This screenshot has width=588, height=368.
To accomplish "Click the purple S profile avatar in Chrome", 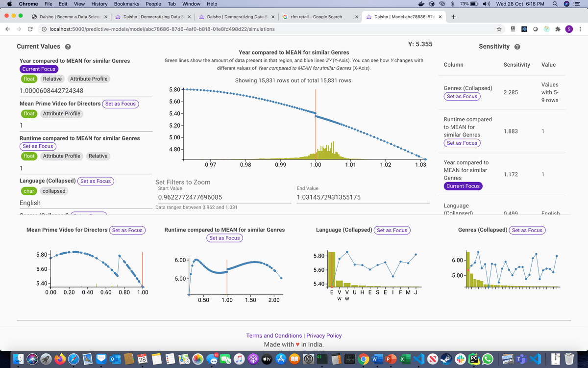I will [x=569, y=29].
